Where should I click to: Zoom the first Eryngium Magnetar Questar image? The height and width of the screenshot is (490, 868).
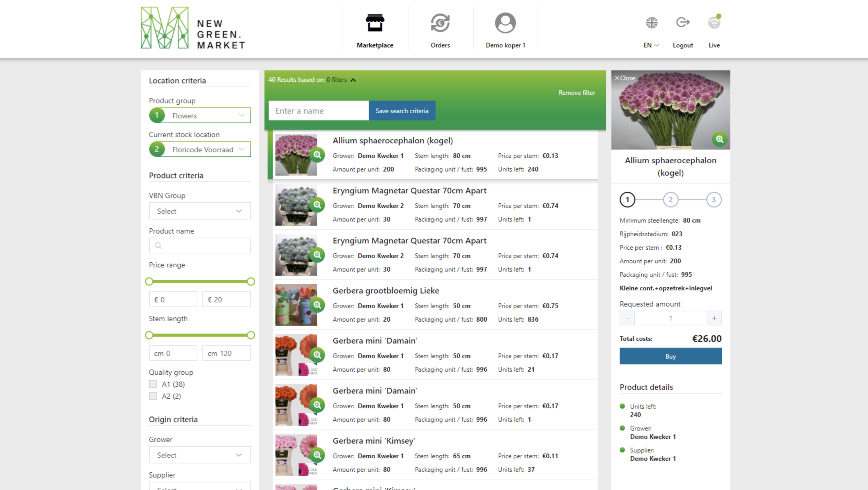click(x=317, y=205)
